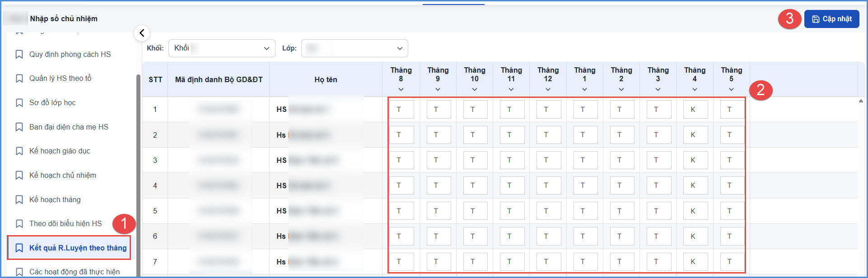Expand the Tháng 5 column chevron

coord(731,89)
